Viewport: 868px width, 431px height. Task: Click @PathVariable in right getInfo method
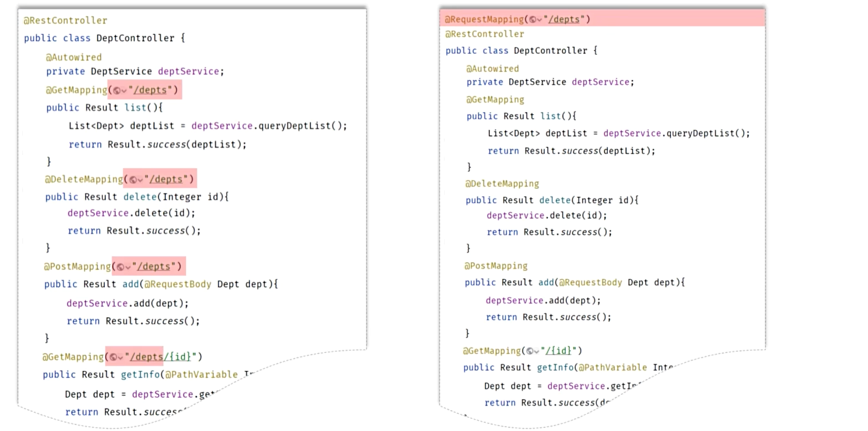(x=612, y=367)
